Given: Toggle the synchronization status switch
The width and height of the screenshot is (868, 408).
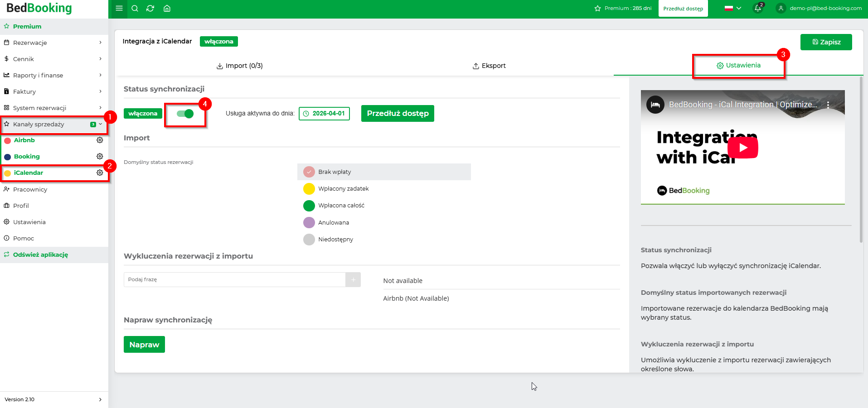Looking at the screenshot, I should pos(185,114).
